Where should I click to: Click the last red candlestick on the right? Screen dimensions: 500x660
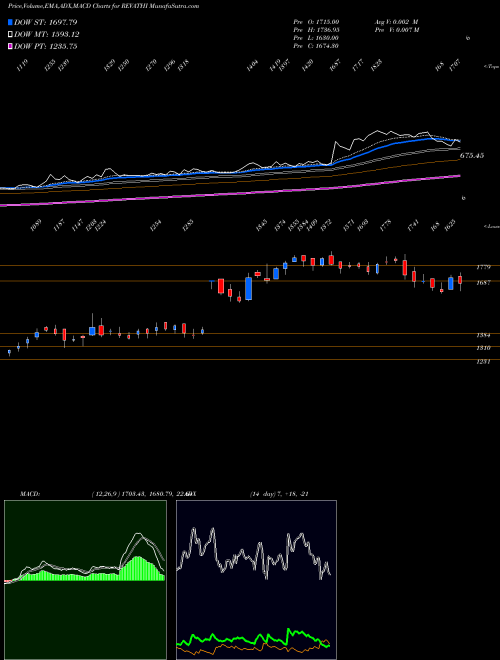pos(460,280)
